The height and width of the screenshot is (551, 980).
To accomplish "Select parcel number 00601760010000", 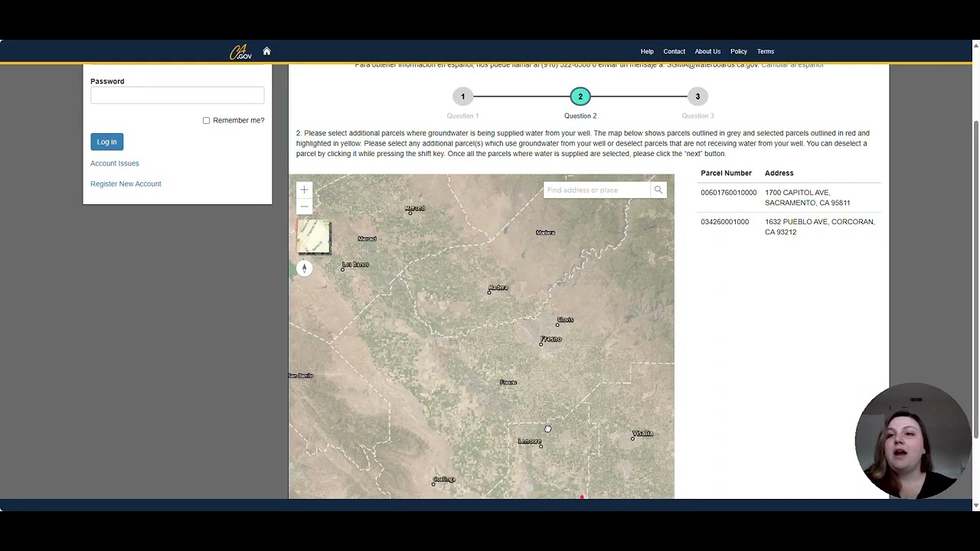I will [x=728, y=193].
